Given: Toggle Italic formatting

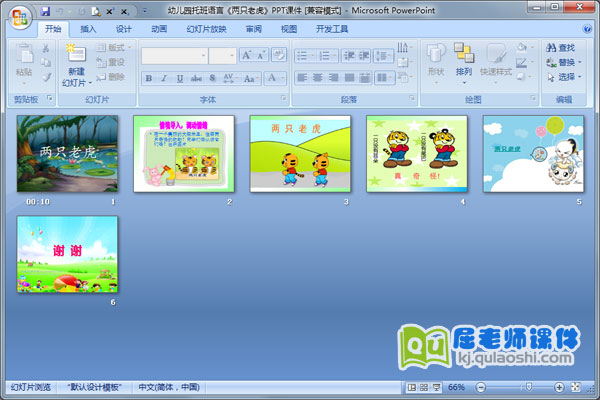Looking at the screenshot, I should click(164, 78).
